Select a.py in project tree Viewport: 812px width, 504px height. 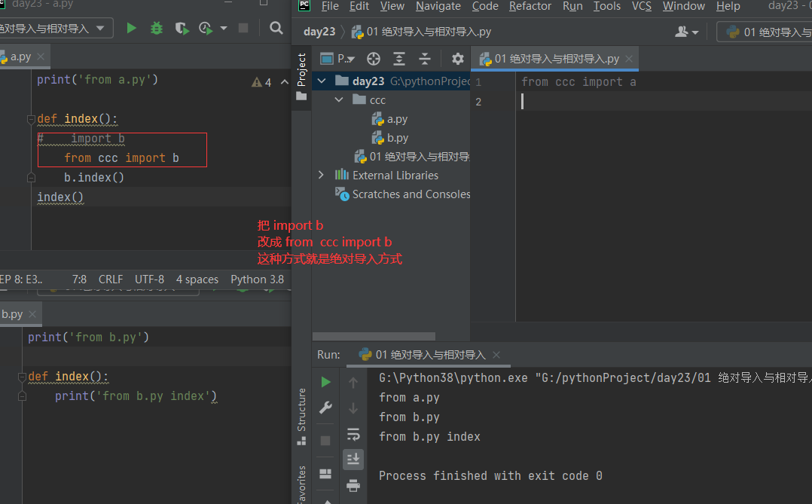tap(389, 119)
